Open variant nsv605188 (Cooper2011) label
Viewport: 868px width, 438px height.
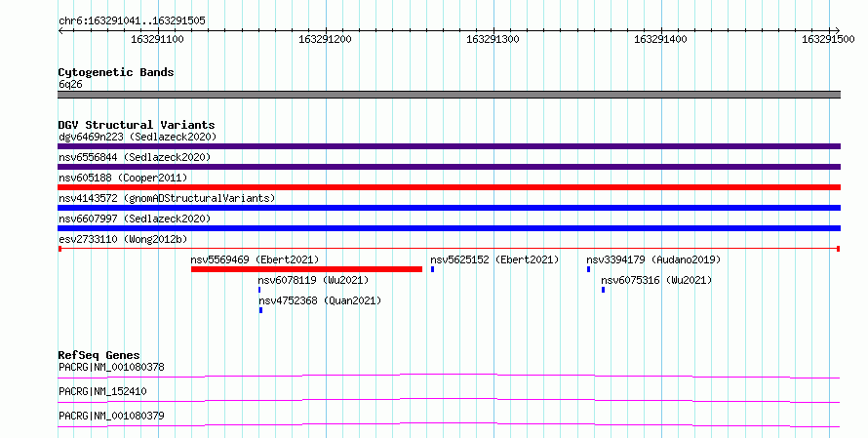point(123,178)
